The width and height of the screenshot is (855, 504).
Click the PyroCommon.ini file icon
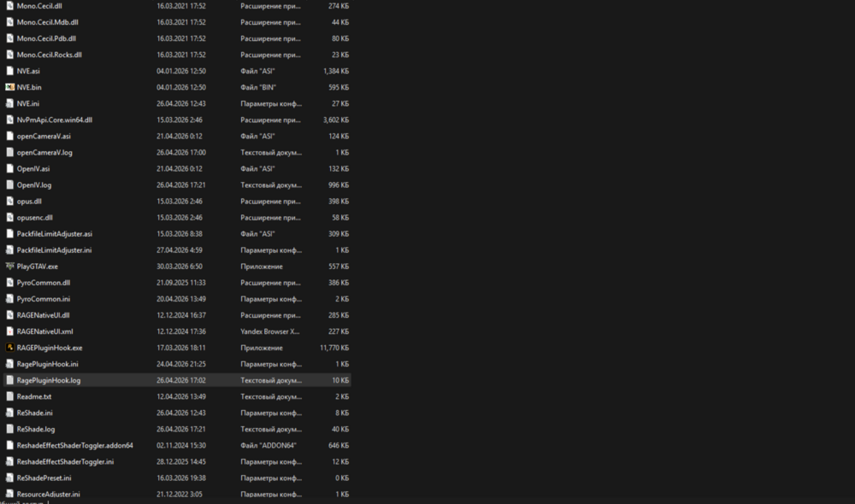click(9, 299)
